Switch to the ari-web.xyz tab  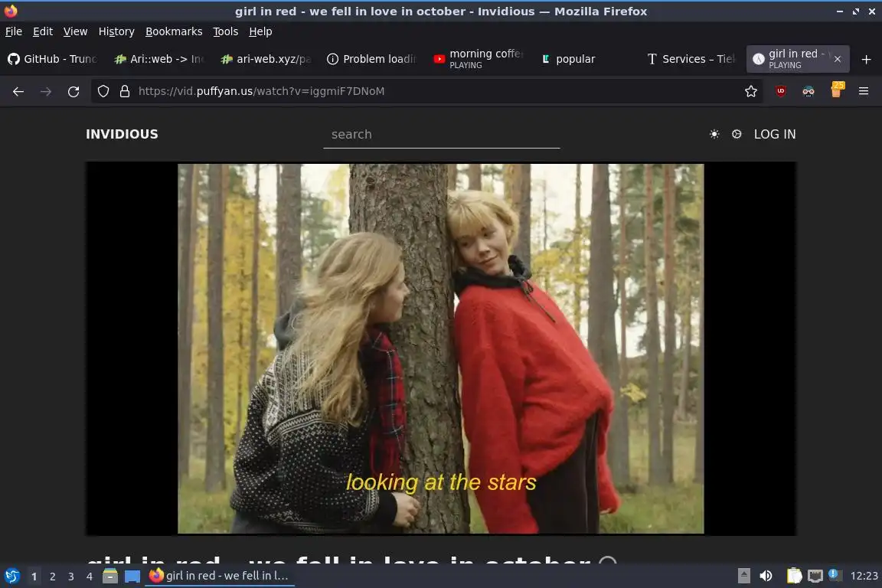coord(266,59)
